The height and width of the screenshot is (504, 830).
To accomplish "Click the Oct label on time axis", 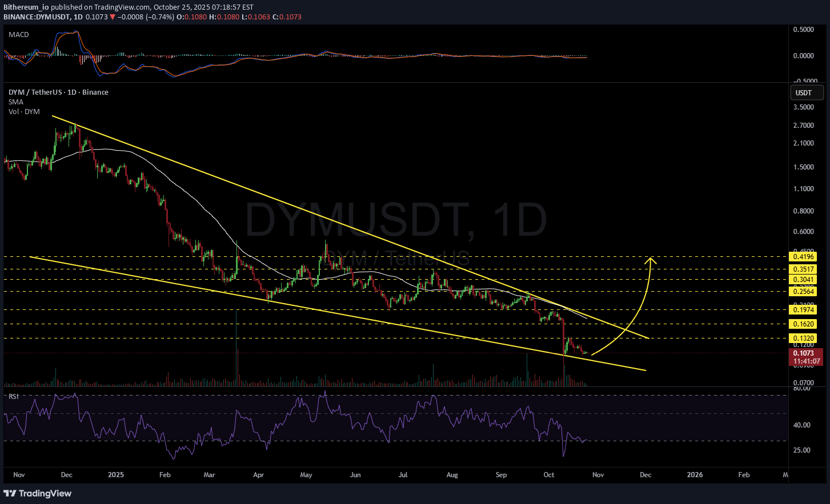I will coord(549,475).
